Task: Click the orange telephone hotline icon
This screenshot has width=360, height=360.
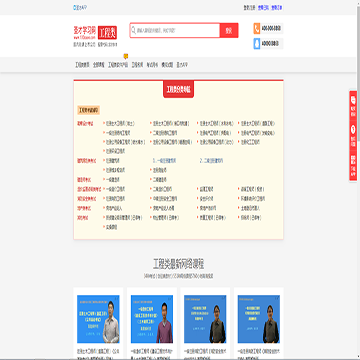Action: coord(257,29)
